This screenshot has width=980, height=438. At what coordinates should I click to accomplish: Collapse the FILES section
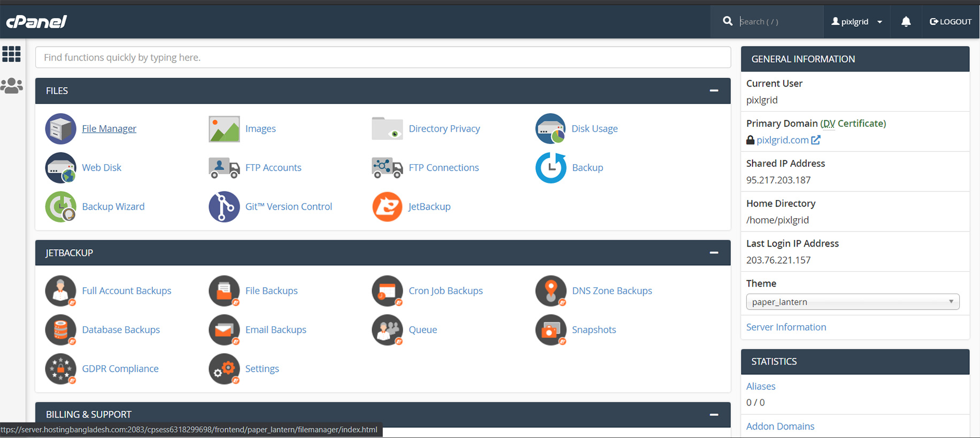[x=714, y=91]
